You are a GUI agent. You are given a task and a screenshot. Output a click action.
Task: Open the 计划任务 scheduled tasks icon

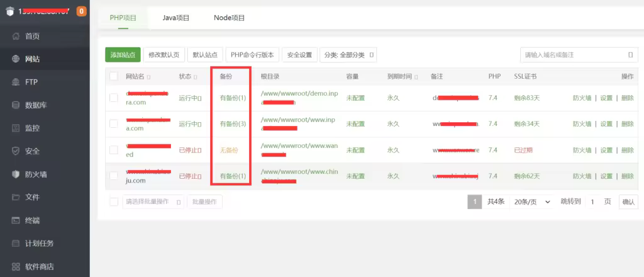pyautogui.click(x=16, y=243)
